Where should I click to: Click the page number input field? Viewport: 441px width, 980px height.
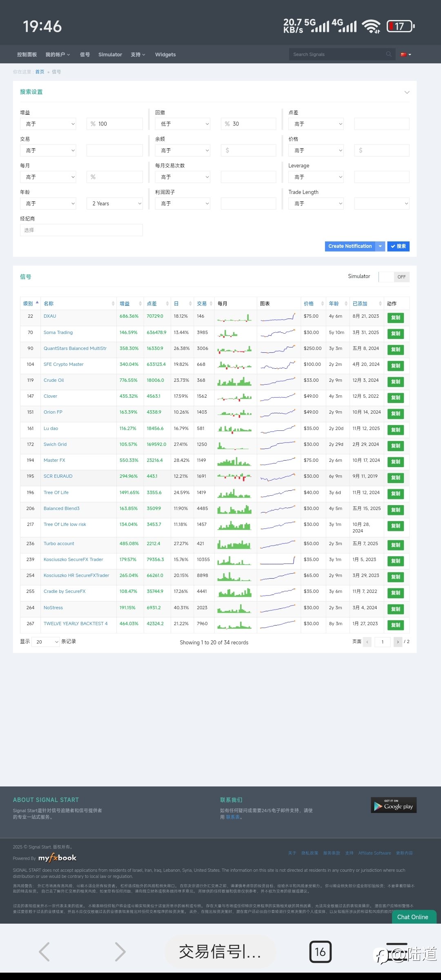click(383, 641)
